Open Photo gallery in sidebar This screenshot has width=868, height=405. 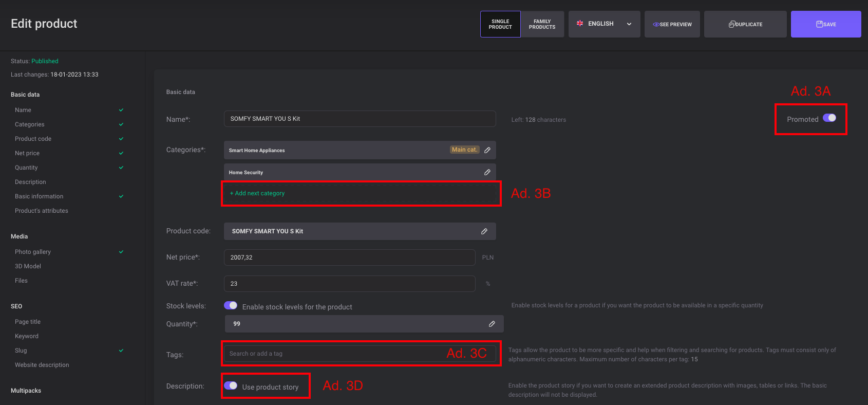pos(33,252)
